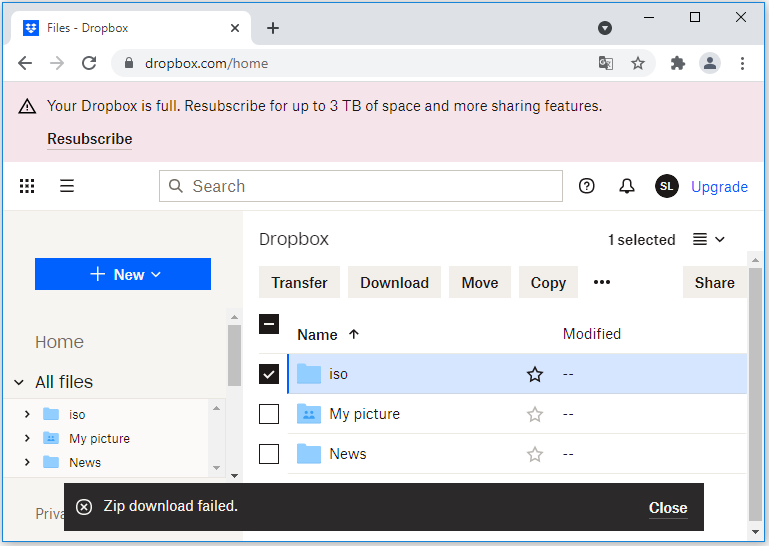Click the address bar URL
The height and width of the screenshot is (546, 769).
coord(206,63)
